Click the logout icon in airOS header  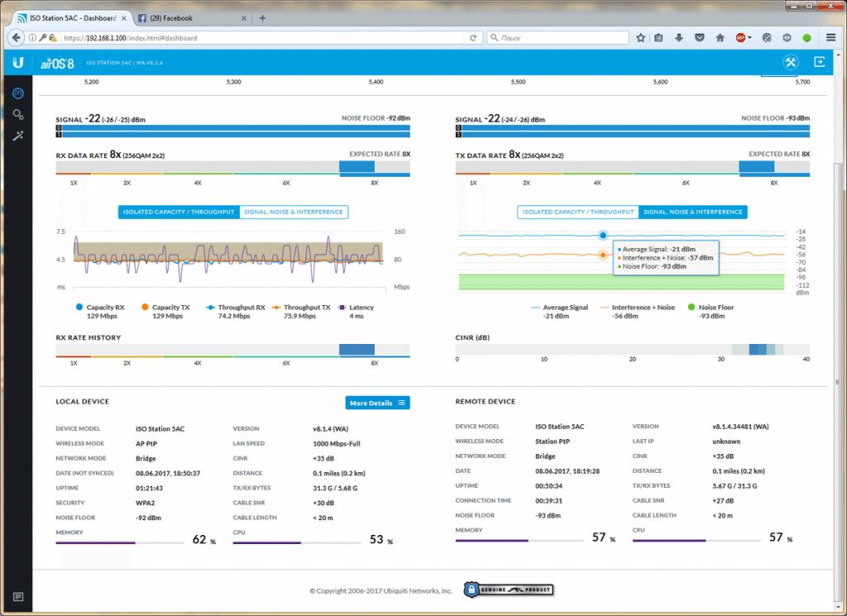(x=820, y=62)
